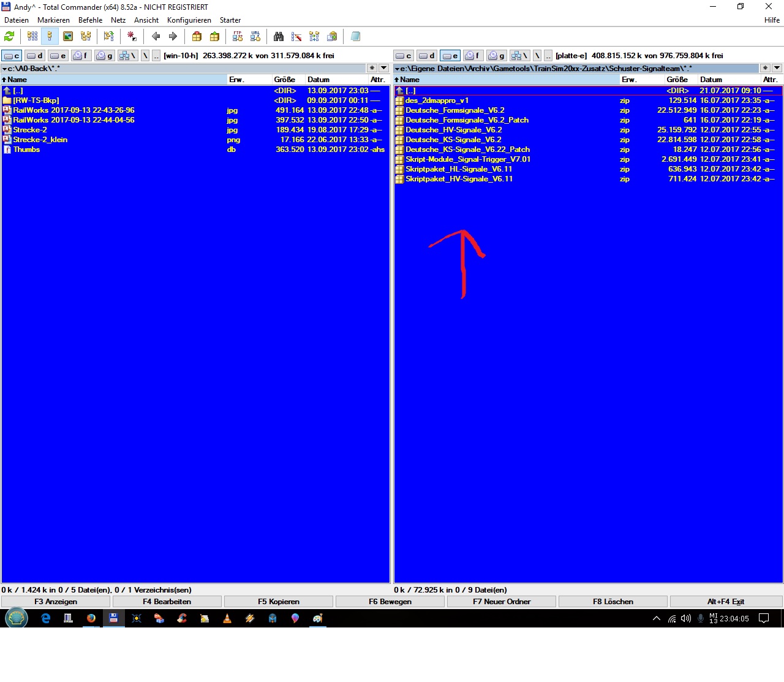The width and height of the screenshot is (784, 682).
Task: Open Konfigurieren menu
Action: [189, 20]
